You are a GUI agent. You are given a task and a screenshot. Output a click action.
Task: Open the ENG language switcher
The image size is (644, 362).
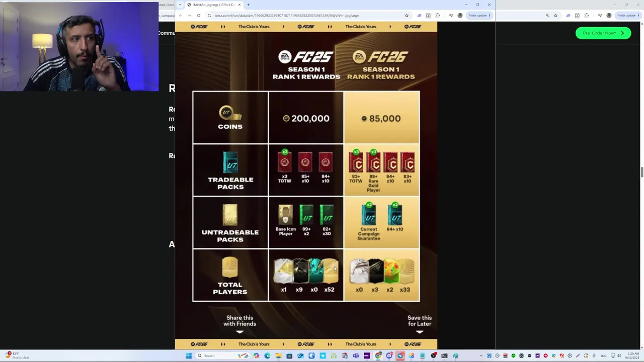tap(603, 355)
